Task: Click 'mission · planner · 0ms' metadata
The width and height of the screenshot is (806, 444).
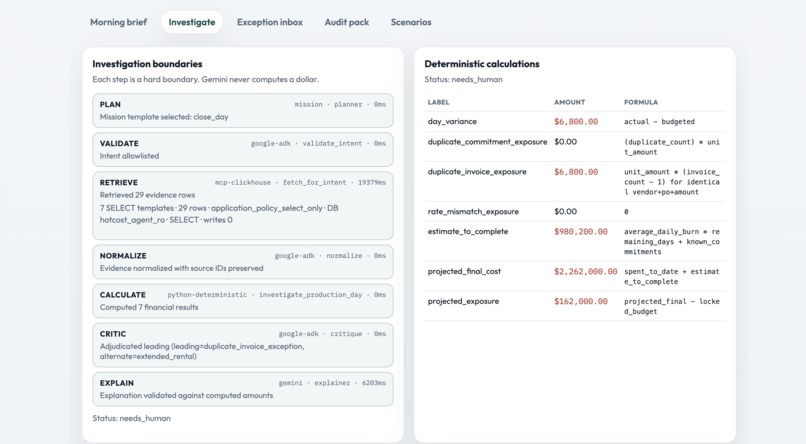Action: (x=340, y=104)
